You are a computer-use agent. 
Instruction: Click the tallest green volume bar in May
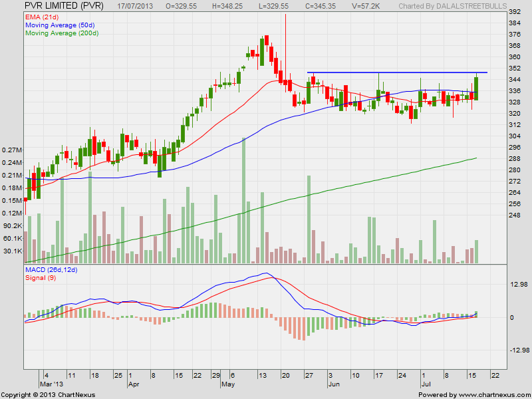pyautogui.click(x=243, y=200)
